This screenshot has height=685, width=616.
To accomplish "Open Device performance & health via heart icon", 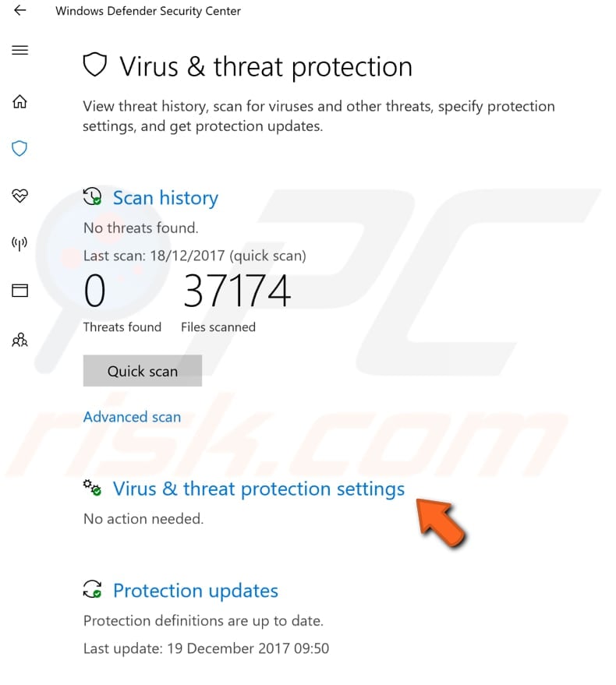I will 19,196.
